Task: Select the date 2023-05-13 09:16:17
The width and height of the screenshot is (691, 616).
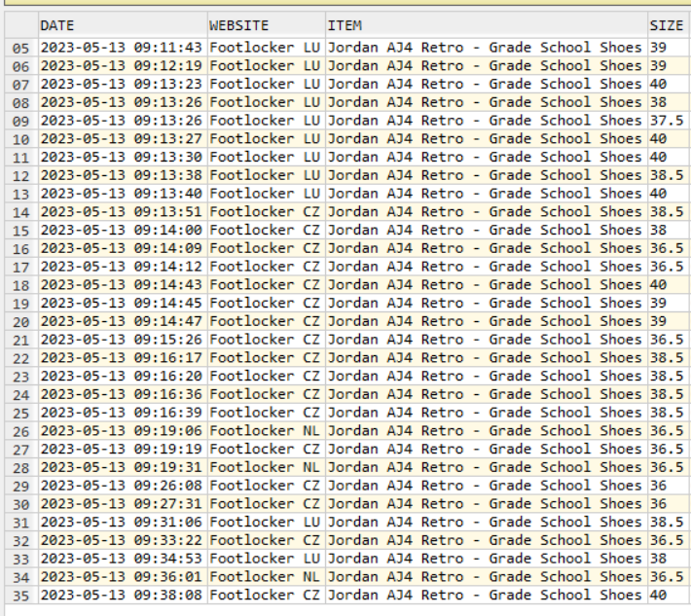Action: coord(122,358)
